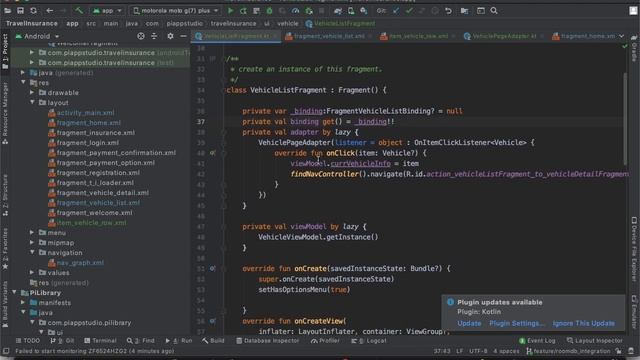Open the app run configuration dropdown
This screenshot has width=640, height=360.
point(107,11)
